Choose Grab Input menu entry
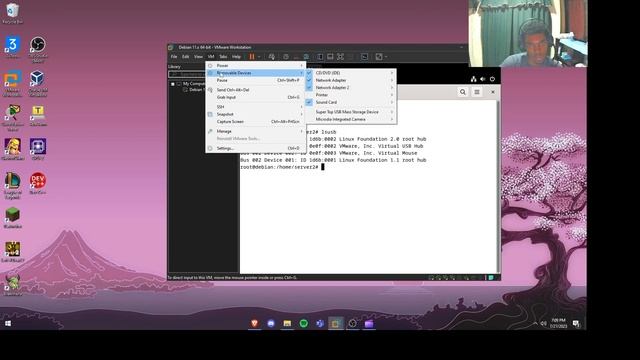Screen dimensions: 640x360 (x=256, y=98)
